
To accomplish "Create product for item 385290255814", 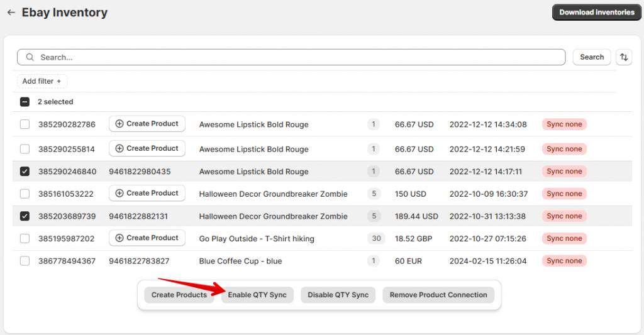I will pos(147,148).
